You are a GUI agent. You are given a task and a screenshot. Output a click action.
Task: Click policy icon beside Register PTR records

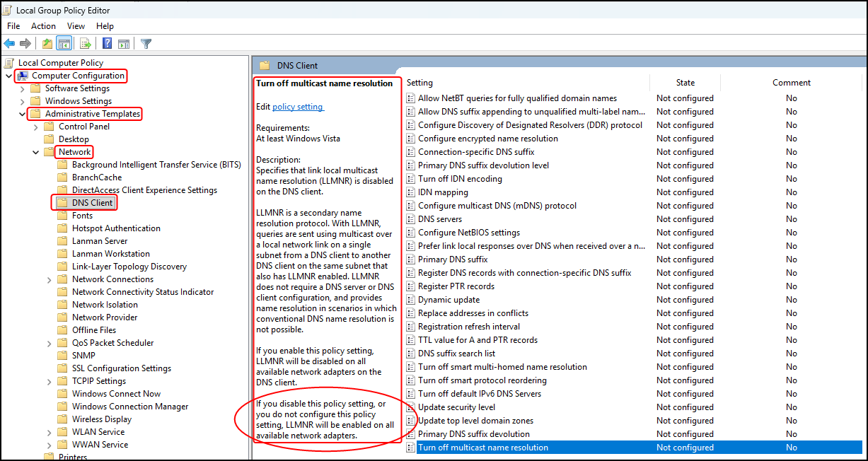(x=410, y=286)
